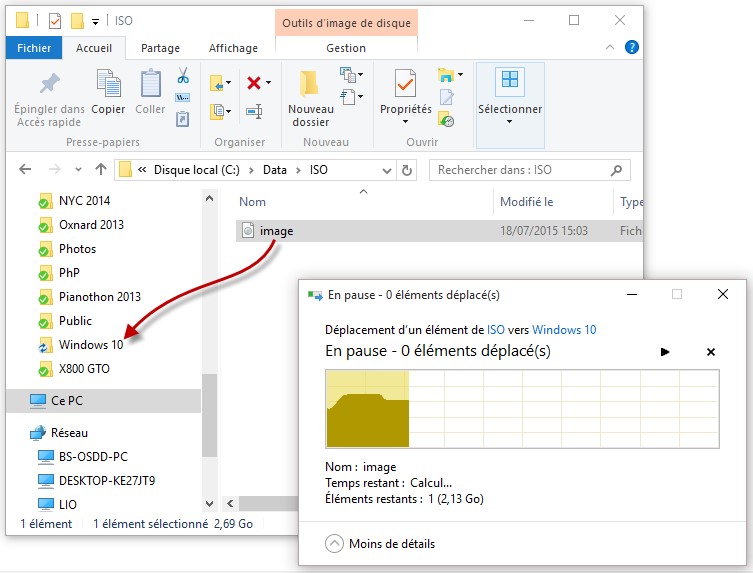Cancel the file move operation

pyautogui.click(x=711, y=352)
